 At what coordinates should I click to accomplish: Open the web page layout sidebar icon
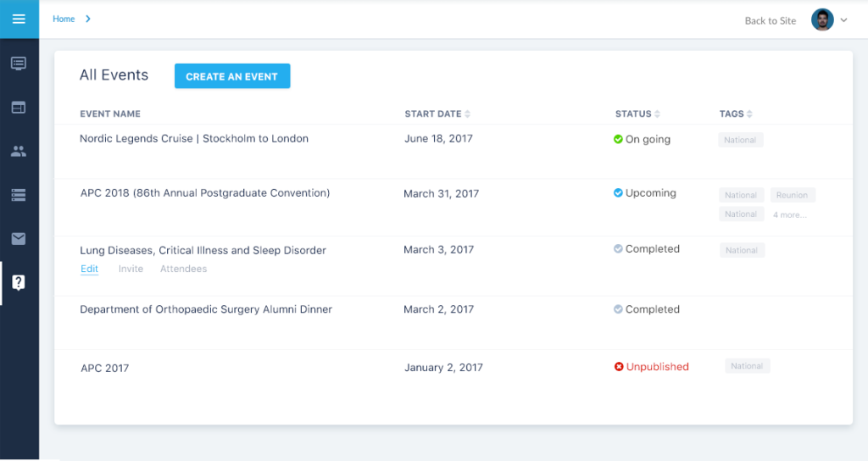coord(19,108)
